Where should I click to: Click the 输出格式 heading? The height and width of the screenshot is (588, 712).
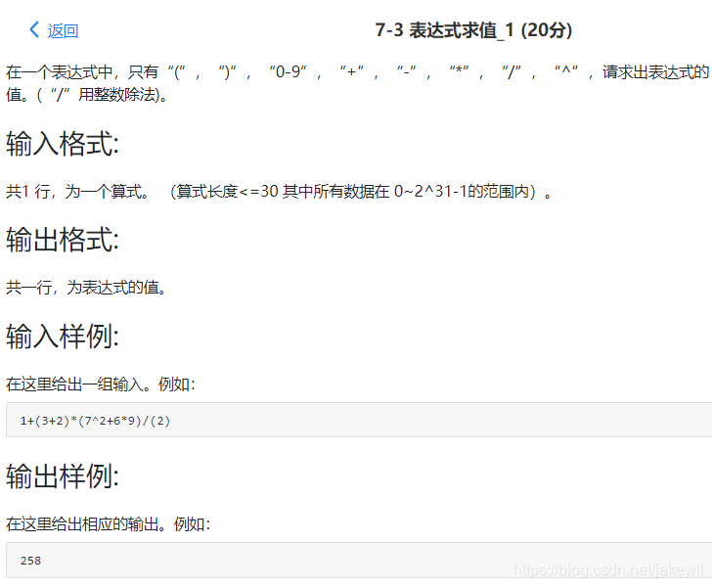coord(63,239)
